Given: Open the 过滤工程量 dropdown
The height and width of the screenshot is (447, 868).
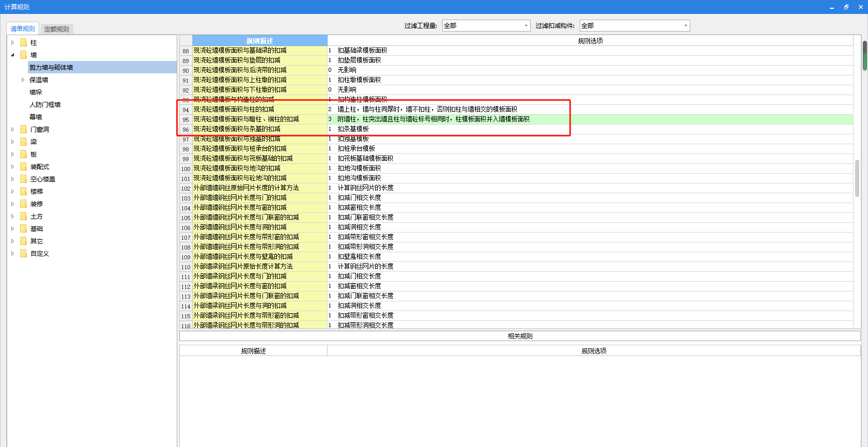Looking at the screenshot, I should pyautogui.click(x=526, y=26).
